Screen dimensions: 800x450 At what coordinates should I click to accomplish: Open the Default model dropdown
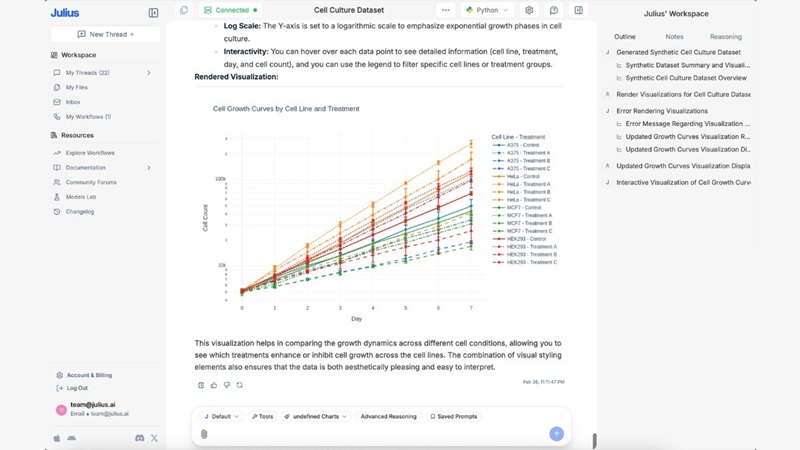221,416
